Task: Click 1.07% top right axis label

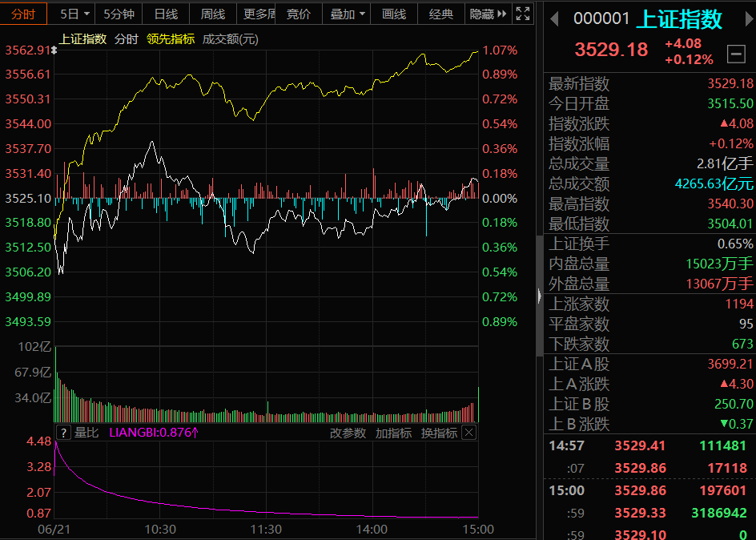Action: click(x=500, y=50)
